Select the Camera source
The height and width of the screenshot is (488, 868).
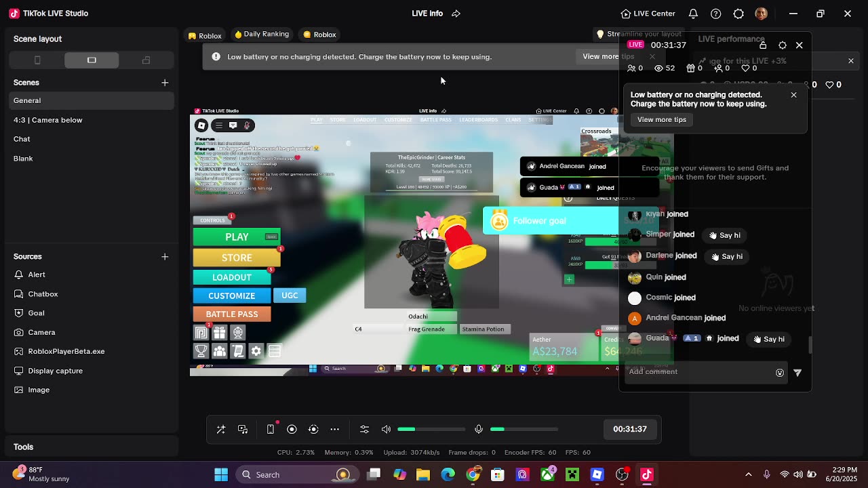[92, 332]
